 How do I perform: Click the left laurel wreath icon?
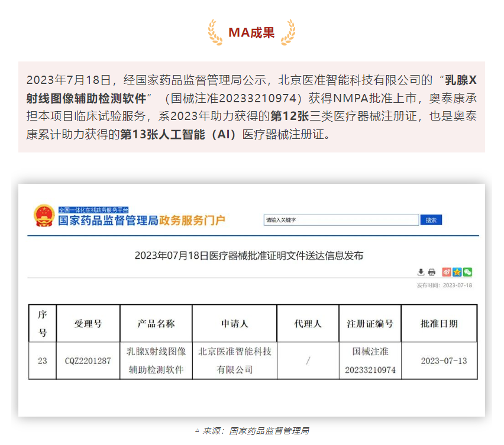pyautogui.click(x=215, y=32)
